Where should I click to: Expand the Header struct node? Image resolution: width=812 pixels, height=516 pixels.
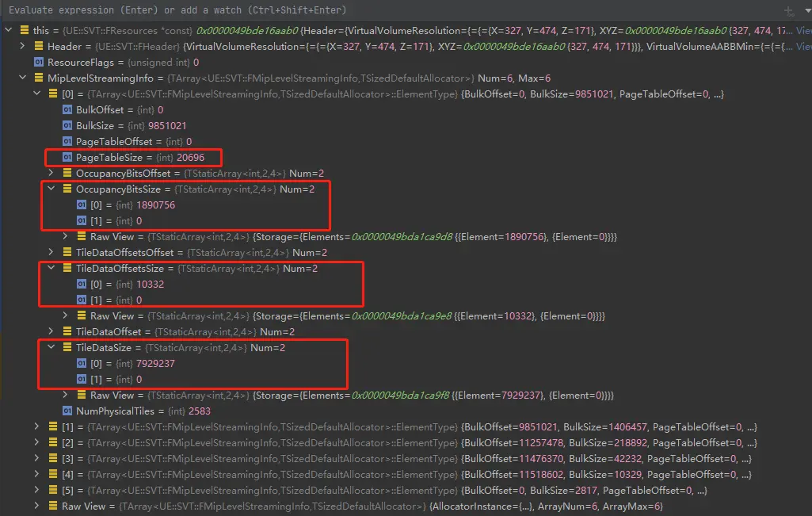tap(22, 46)
